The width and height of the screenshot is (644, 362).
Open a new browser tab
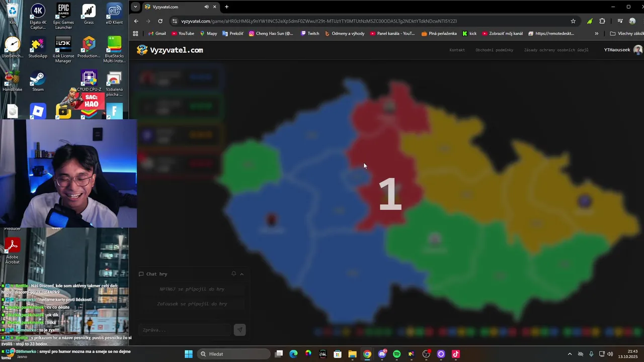(x=226, y=7)
